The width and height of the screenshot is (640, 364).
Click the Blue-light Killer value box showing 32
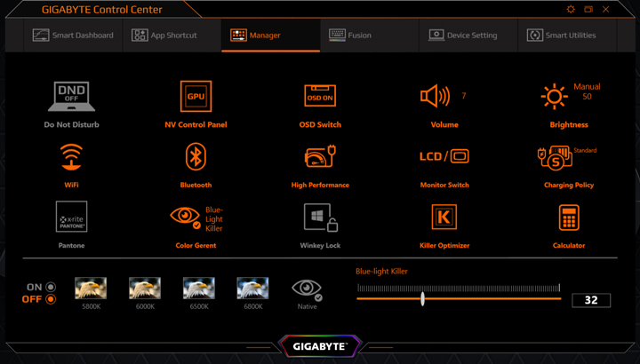[591, 300]
